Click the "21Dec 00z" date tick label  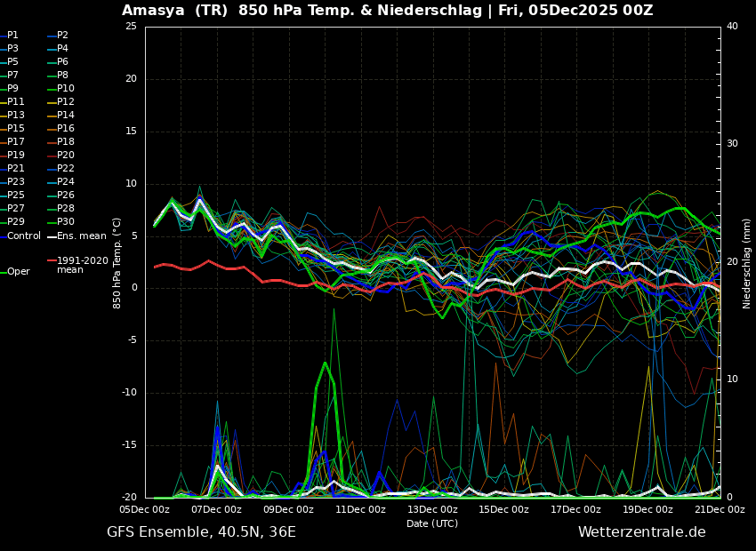pyautogui.click(x=720, y=509)
